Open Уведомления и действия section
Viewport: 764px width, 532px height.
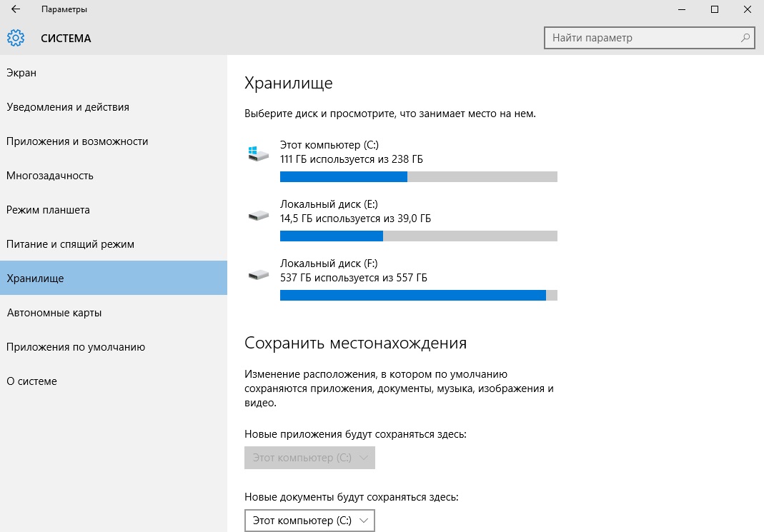coord(114,107)
